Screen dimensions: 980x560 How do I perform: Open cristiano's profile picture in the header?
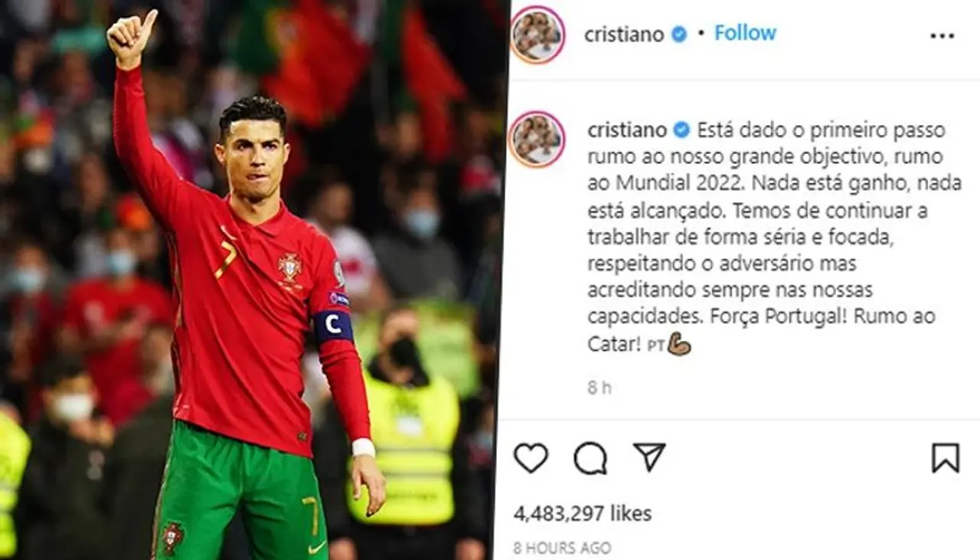[x=537, y=34]
